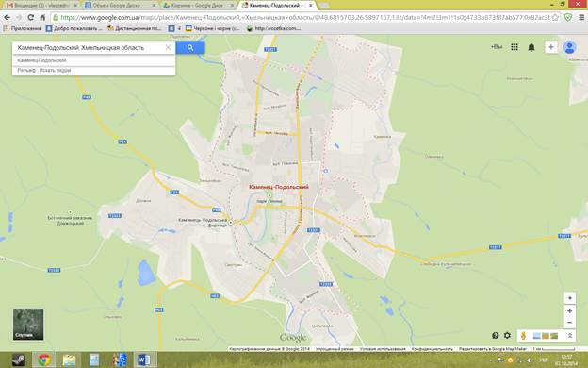Reload the page with refresh icon
Image resolution: width=588 pixels, height=368 pixels.
[31, 18]
